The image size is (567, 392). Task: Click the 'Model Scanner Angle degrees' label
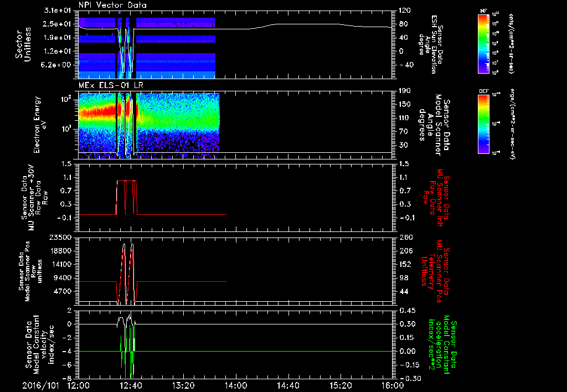434,125
